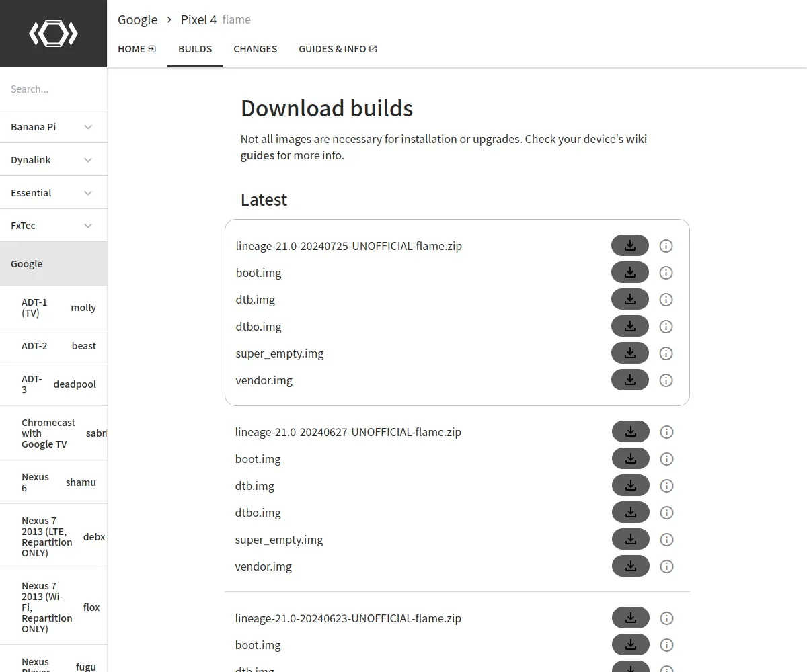Show info for 20240627 boot.img
807x672 pixels.
(666, 459)
